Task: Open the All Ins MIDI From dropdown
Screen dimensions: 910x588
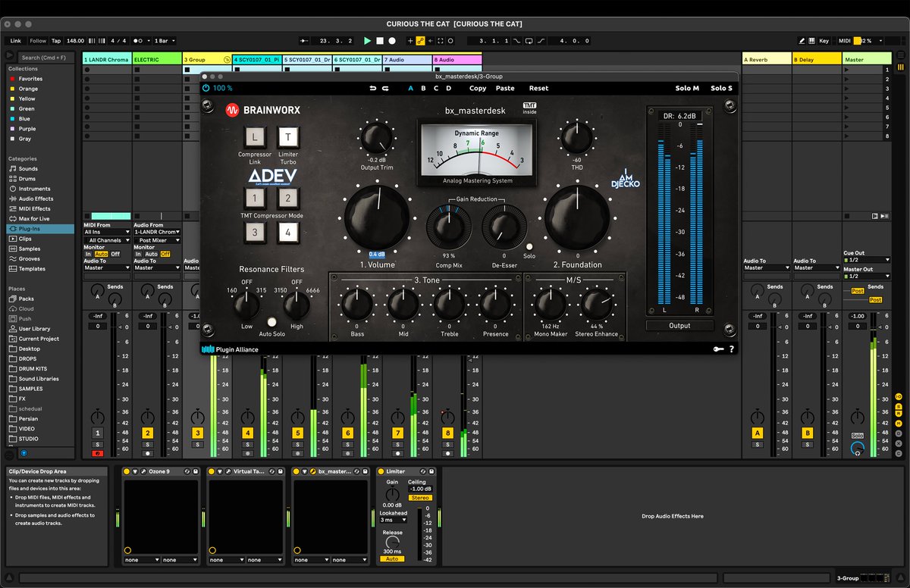Action: (x=105, y=232)
